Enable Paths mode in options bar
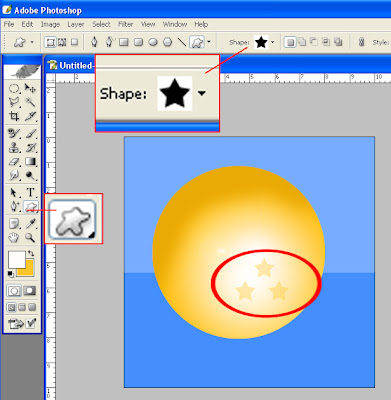391x400 pixels. tap(62, 42)
